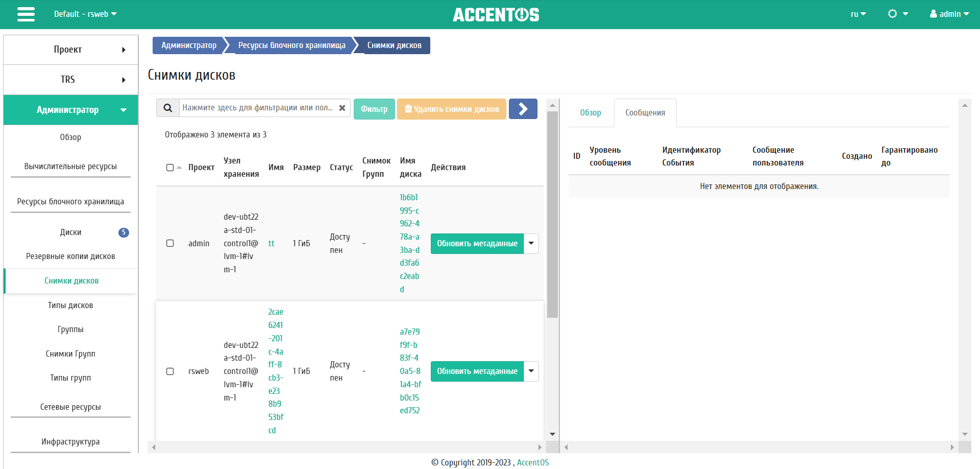
Task: Click Обновить метаданные for rsweb snapshot
Action: click(x=477, y=371)
